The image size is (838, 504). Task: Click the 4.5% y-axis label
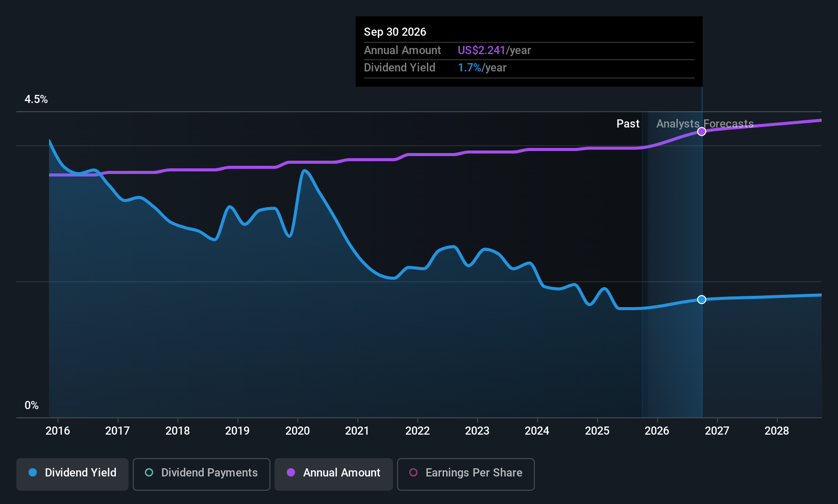coord(36,99)
